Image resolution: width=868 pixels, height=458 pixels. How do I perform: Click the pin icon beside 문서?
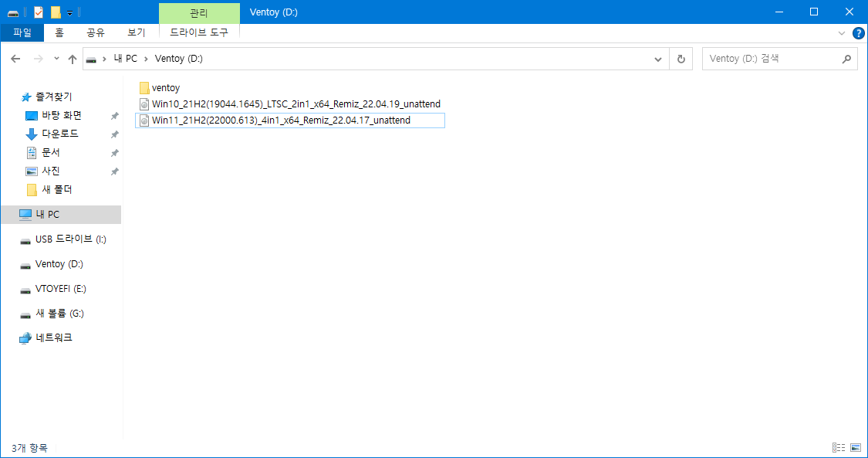click(115, 153)
